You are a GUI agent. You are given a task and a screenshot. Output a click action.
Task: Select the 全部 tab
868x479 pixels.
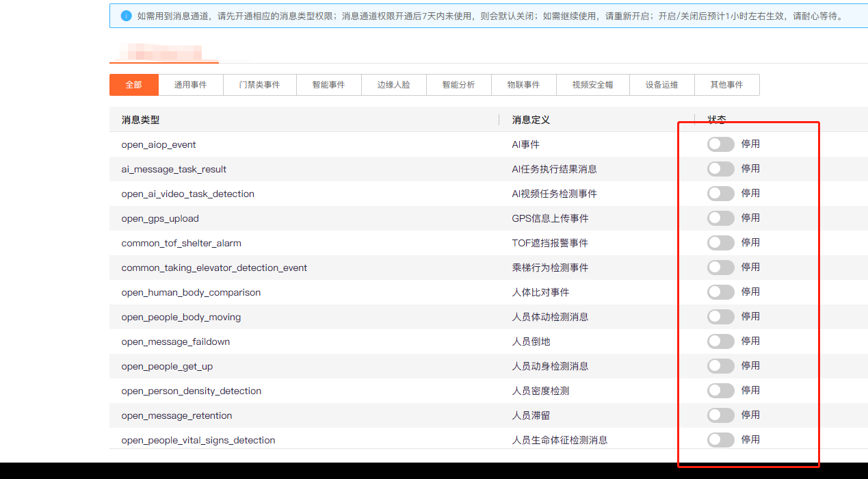133,85
